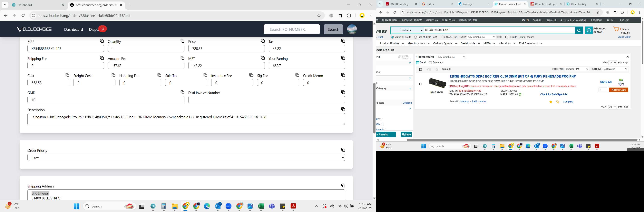Open the Synnex shopping cart icon
The image size is (644, 212).
616,29
